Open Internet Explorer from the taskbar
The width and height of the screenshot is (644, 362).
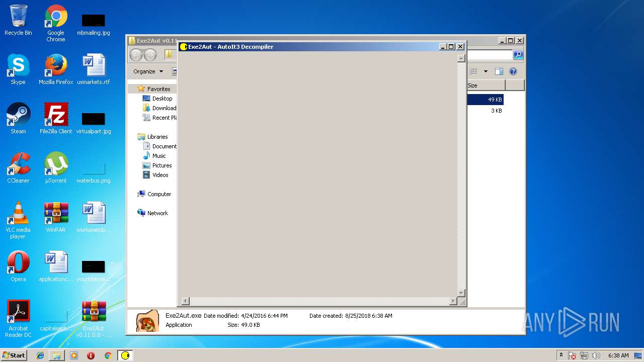40,355
